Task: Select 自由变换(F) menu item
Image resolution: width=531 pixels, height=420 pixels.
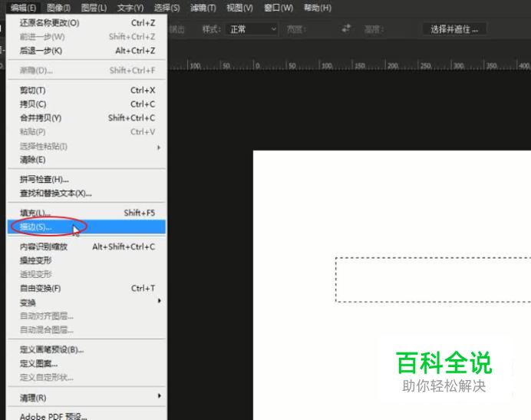Action: pos(87,288)
